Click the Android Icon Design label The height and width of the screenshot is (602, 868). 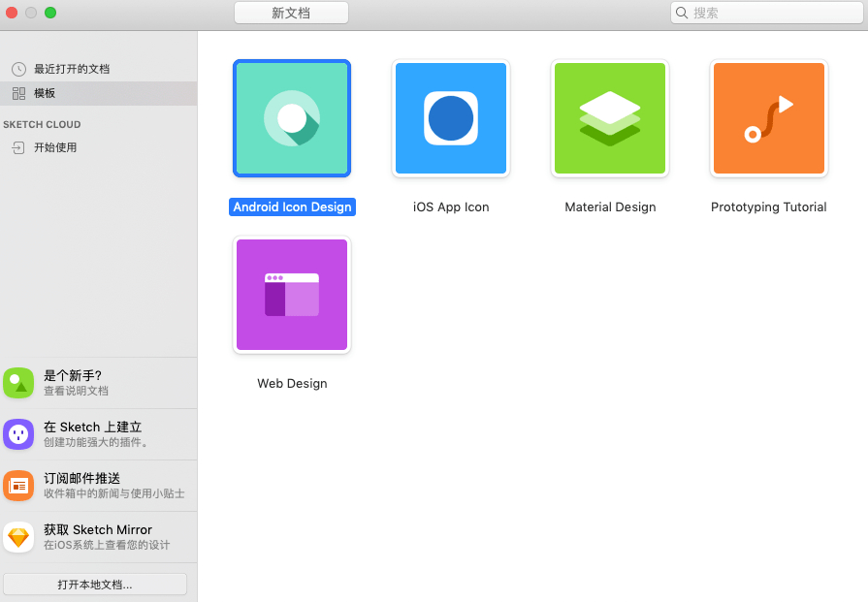(x=292, y=207)
